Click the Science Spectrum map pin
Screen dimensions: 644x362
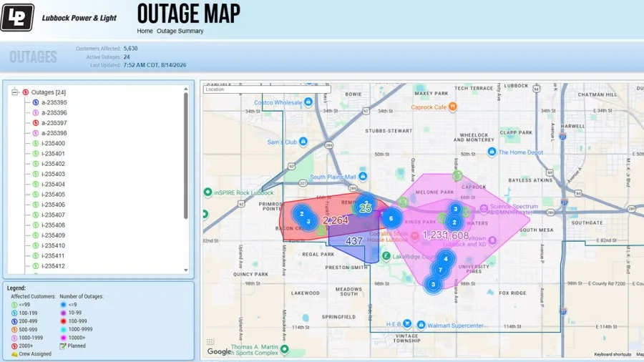click(484, 208)
